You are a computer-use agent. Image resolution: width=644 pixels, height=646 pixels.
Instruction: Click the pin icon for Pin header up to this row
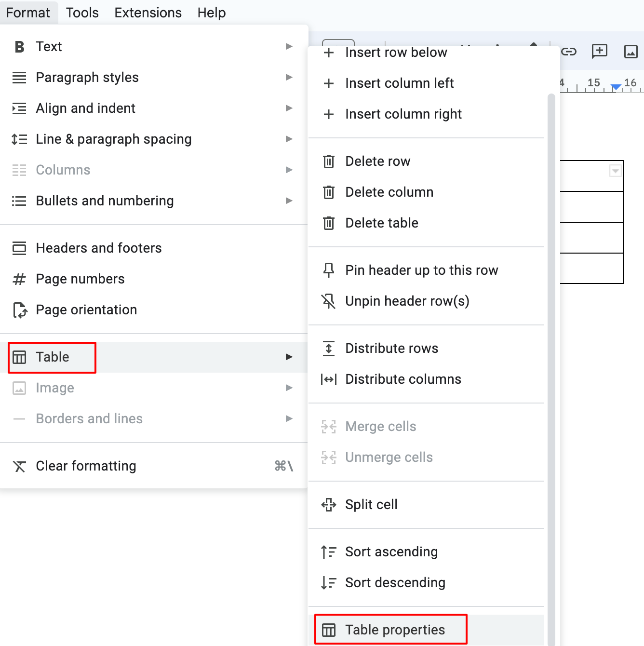(x=329, y=270)
